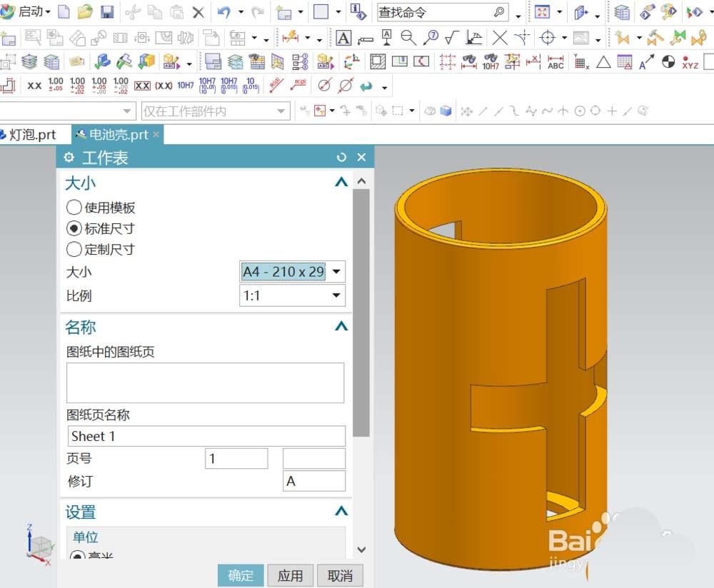This screenshot has height=588, width=714.
Task: Click the 应用 button
Action: (291, 575)
